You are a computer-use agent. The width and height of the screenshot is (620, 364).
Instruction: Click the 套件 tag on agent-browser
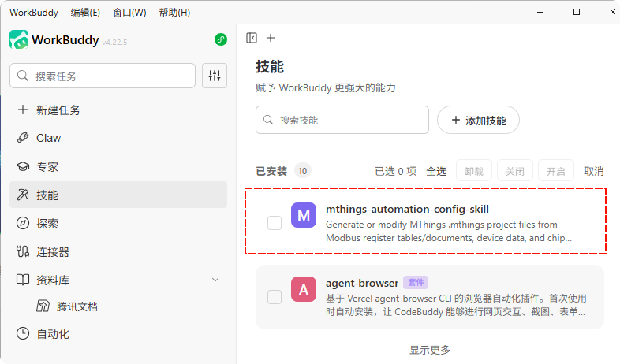(x=416, y=282)
